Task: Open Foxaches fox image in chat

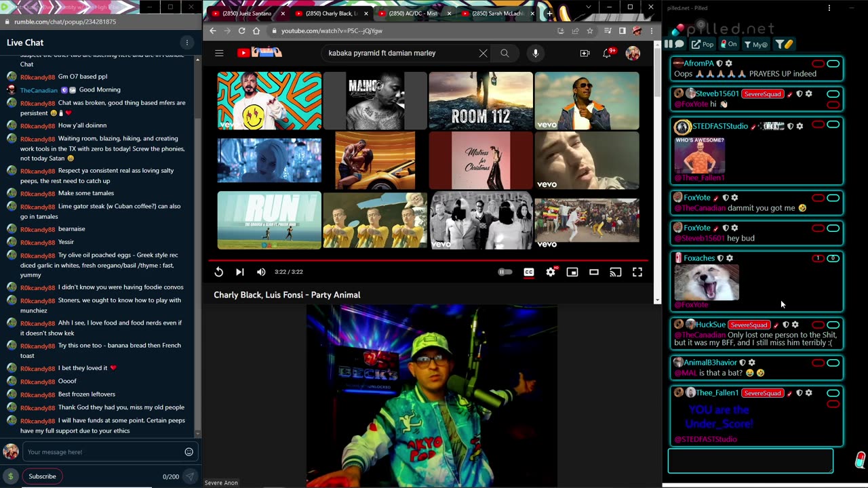Action: click(x=707, y=282)
